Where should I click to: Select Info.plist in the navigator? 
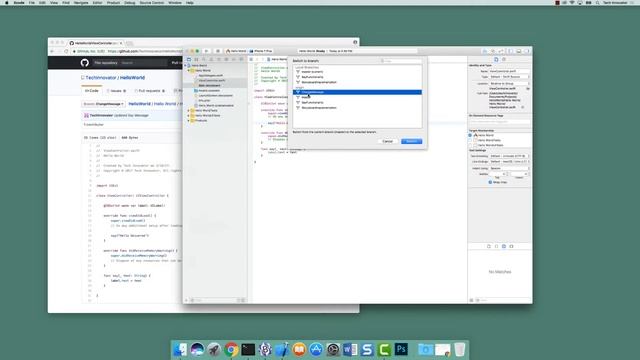point(204,100)
